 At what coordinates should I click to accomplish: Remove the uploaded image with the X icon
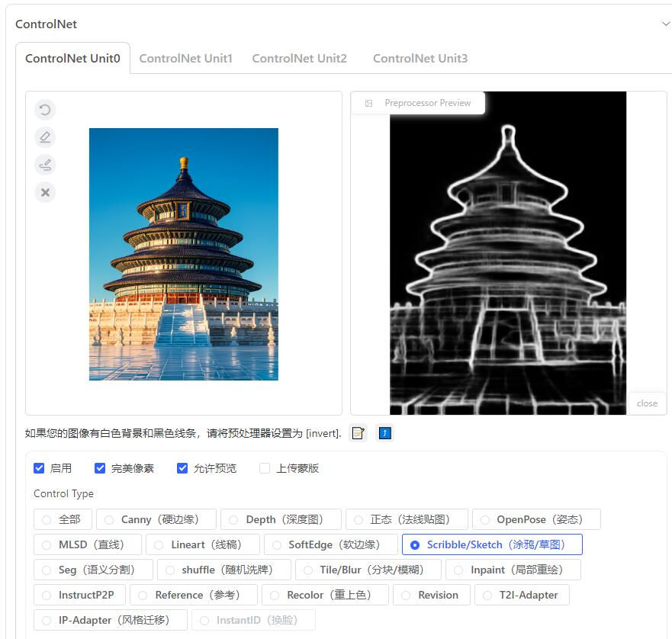coord(45,192)
